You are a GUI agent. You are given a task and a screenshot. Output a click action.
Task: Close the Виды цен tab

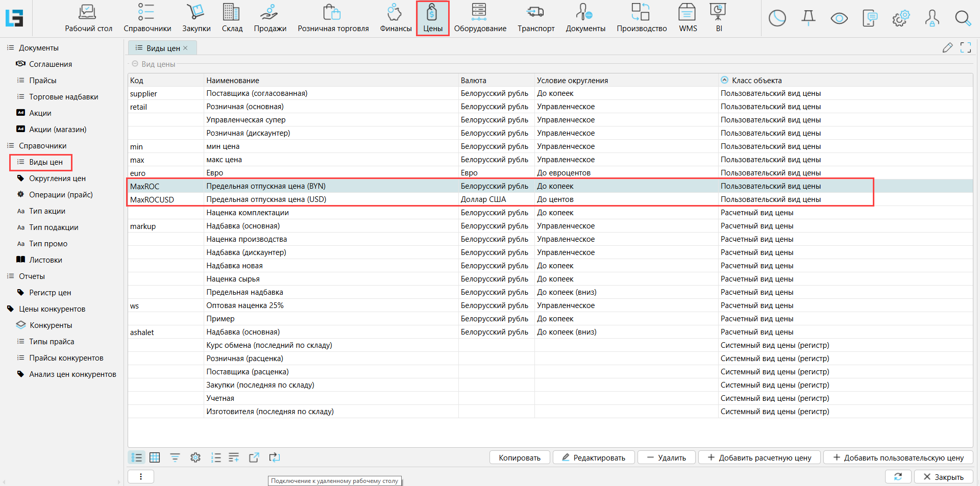(186, 48)
